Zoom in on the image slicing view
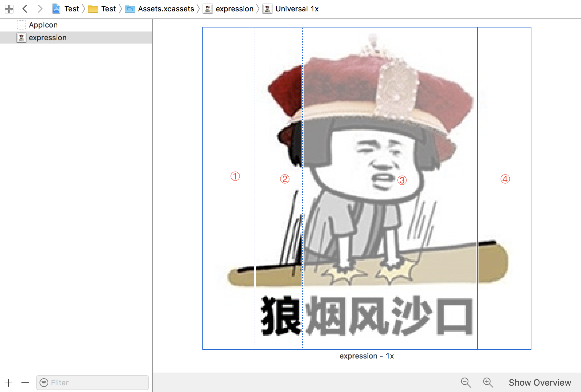Screen dimensions: 581x392 coord(488,383)
